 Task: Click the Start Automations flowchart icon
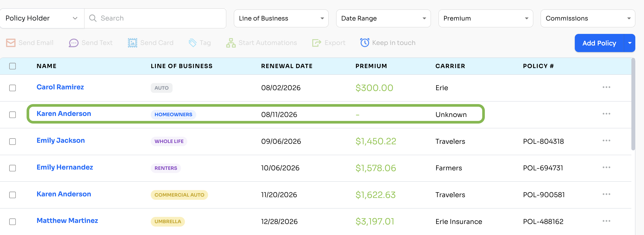231,43
